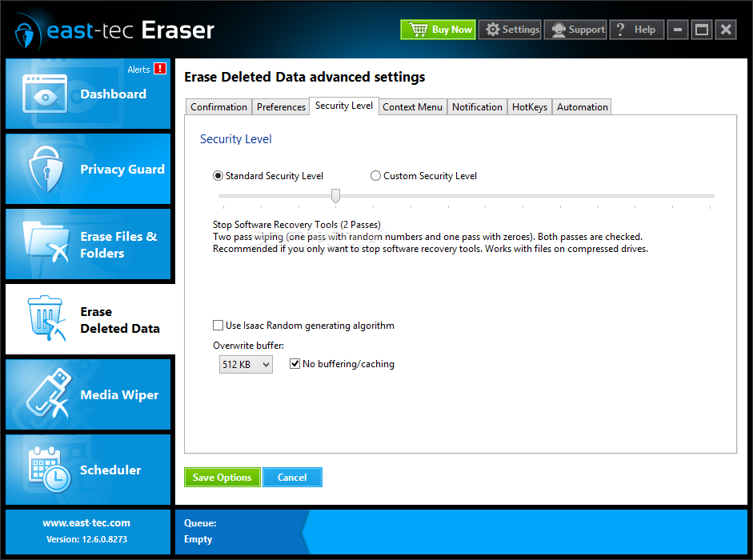Go to the HotKeys tab
The image size is (753, 560).
pyautogui.click(x=530, y=106)
